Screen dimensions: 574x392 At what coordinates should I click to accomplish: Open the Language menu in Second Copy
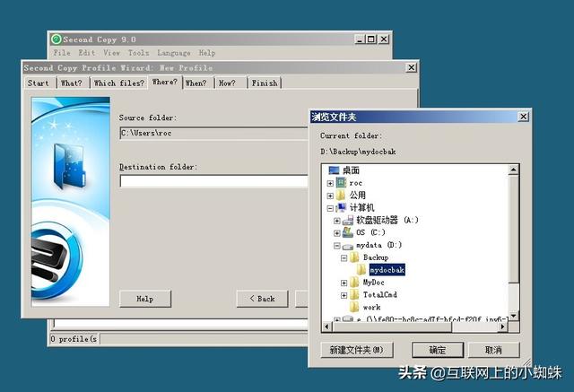pos(174,53)
